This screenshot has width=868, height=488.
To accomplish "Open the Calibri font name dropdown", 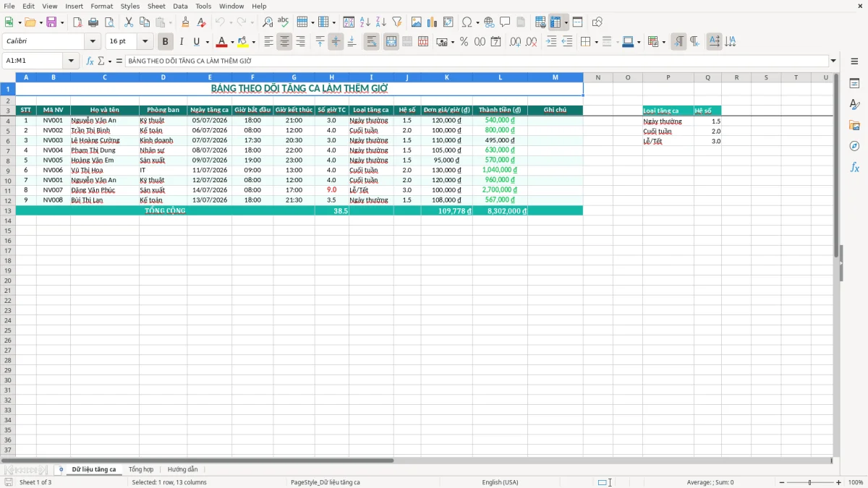I will (93, 42).
